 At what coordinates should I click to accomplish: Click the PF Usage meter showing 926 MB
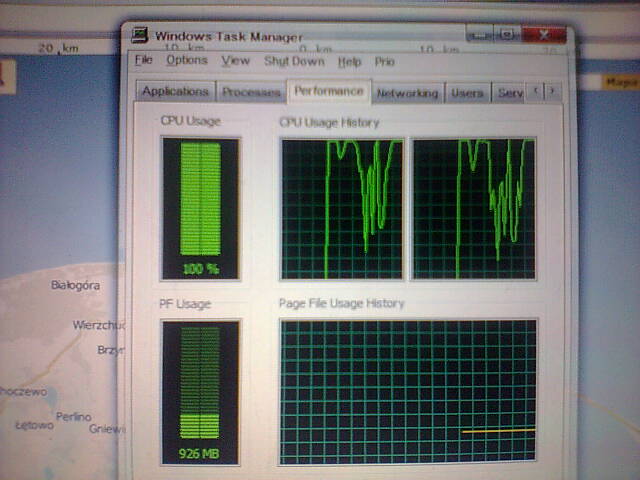coord(200,392)
